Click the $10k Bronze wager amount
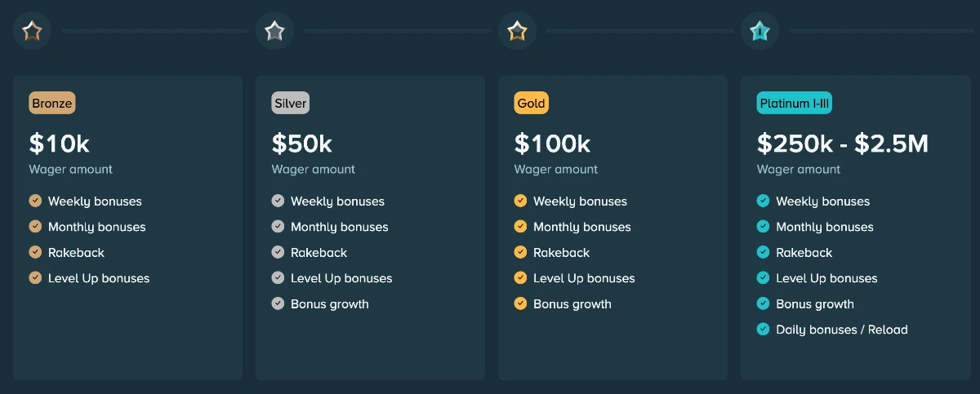 pos(60,144)
